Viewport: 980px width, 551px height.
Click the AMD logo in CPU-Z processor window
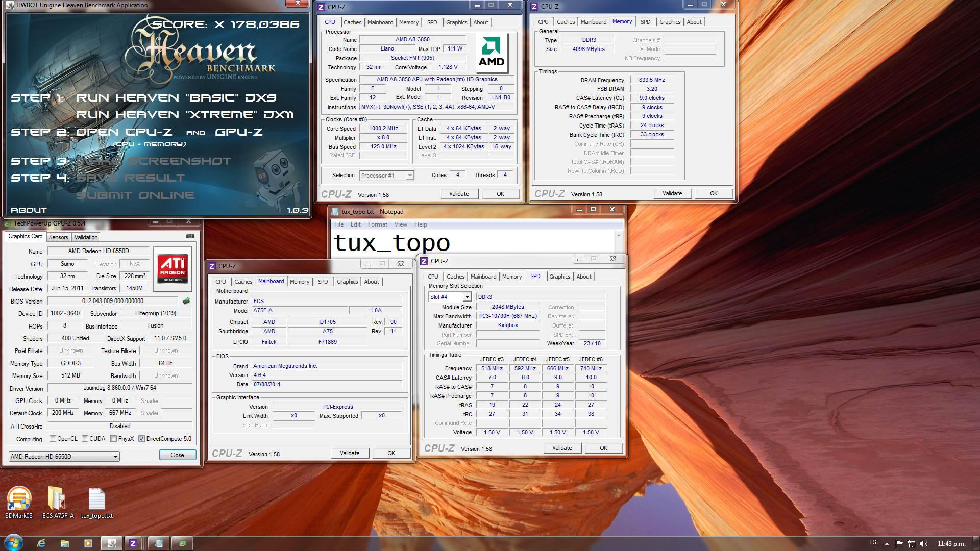coord(492,54)
